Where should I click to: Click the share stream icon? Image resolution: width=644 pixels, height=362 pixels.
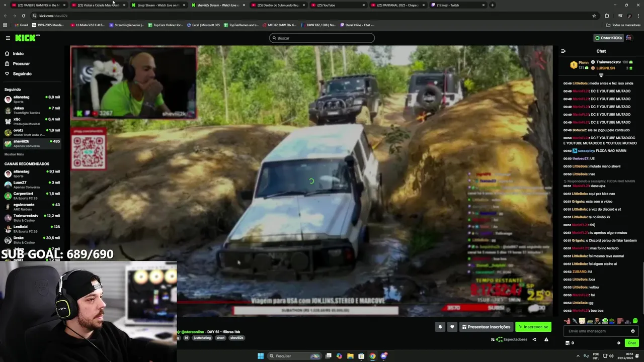[534, 339]
